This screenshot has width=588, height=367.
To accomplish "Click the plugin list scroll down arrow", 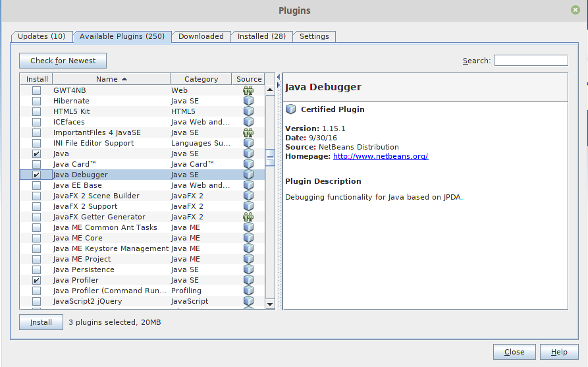I will pyautogui.click(x=270, y=304).
